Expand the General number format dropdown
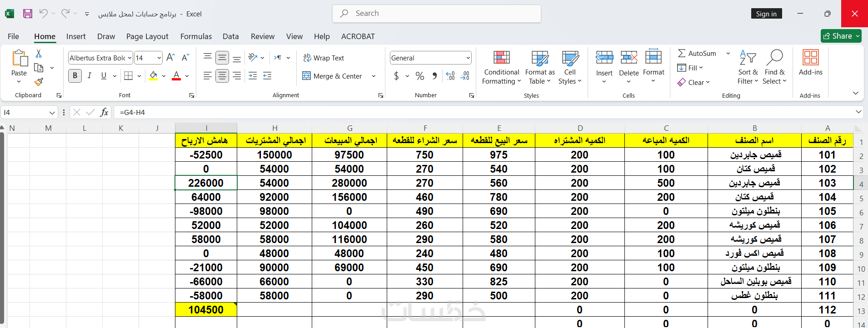Image resolution: width=868 pixels, height=328 pixels. (x=468, y=58)
